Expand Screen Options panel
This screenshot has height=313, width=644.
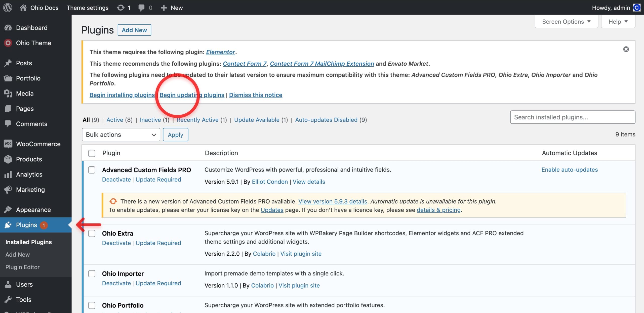pos(566,22)
